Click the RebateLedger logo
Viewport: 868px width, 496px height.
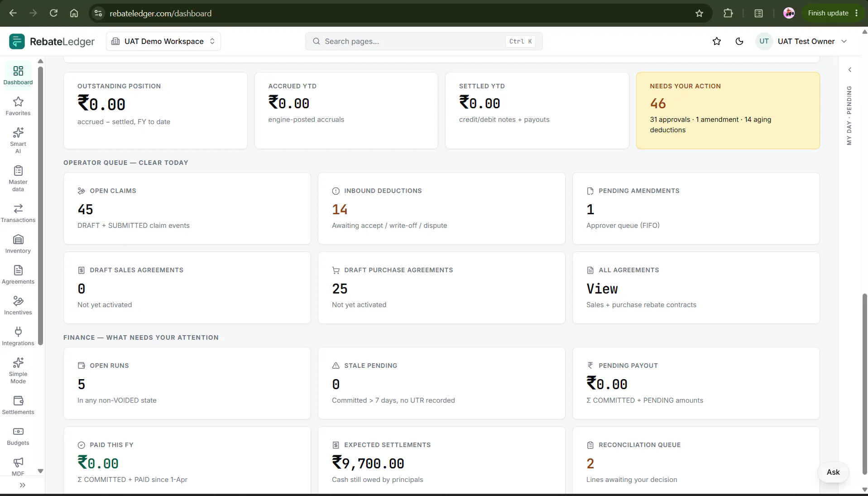point(52,41)
